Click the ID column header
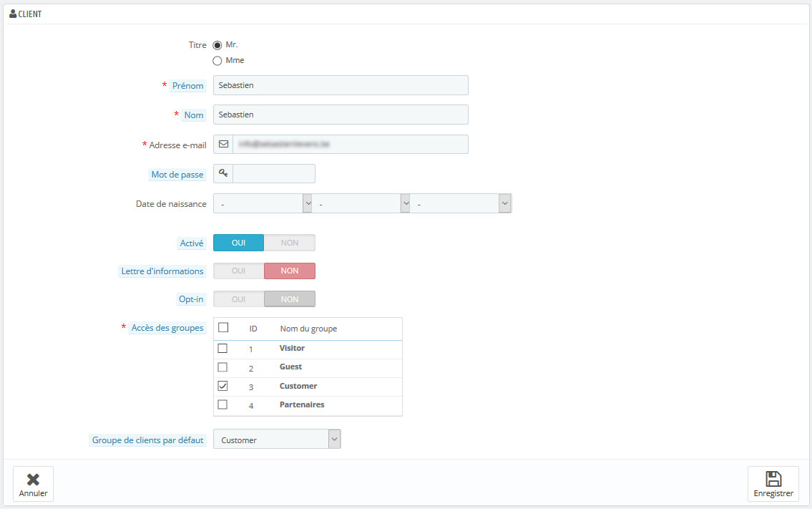Viewport: 812px width, 509px height. [253, 329]
